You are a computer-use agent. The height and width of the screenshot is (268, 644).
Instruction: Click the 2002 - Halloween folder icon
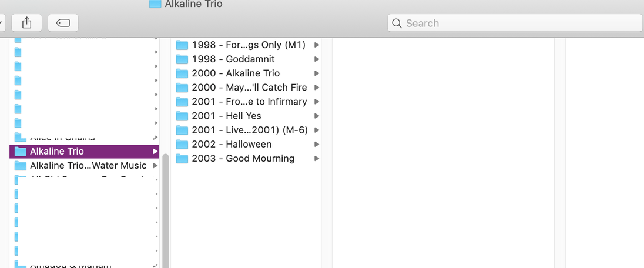(182, 145)
